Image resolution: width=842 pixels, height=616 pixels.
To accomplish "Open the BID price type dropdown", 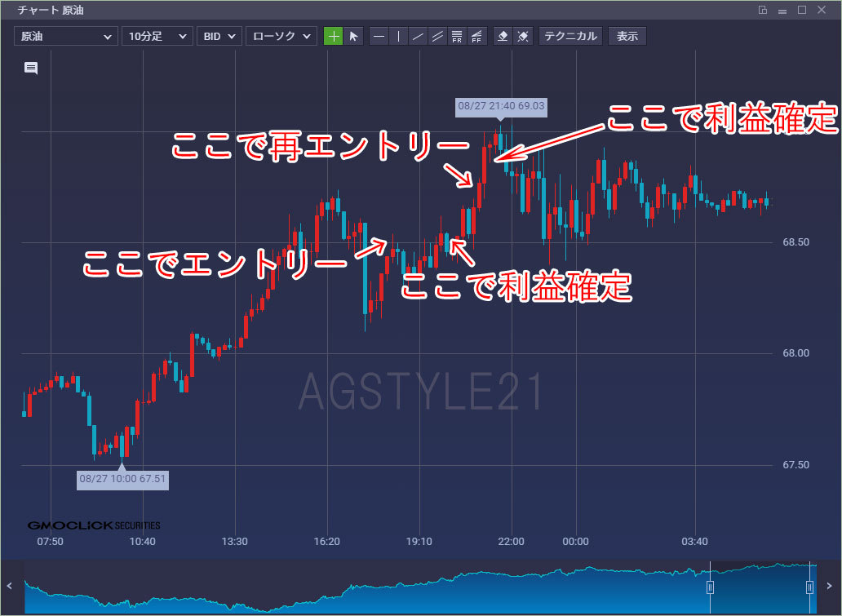I will [x=219, y=37].
